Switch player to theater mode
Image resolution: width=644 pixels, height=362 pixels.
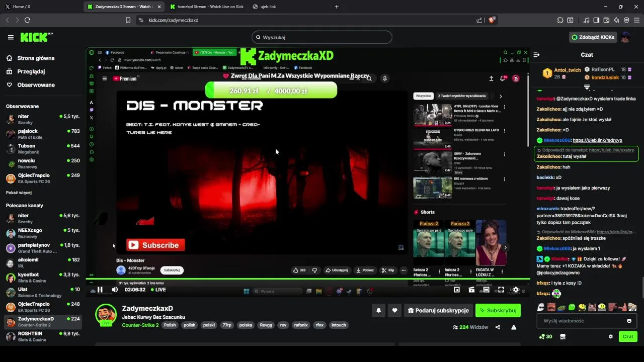pyautogui.click(x=486, y=290)
